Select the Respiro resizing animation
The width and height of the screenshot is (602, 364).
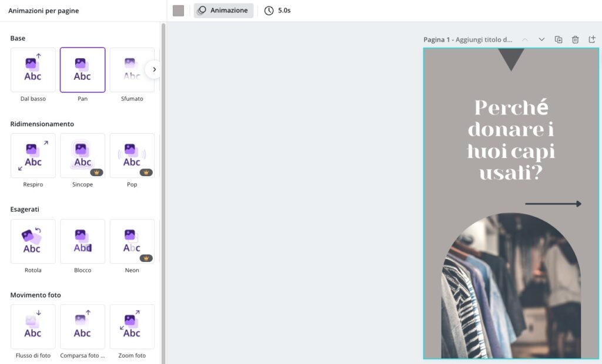33,156
